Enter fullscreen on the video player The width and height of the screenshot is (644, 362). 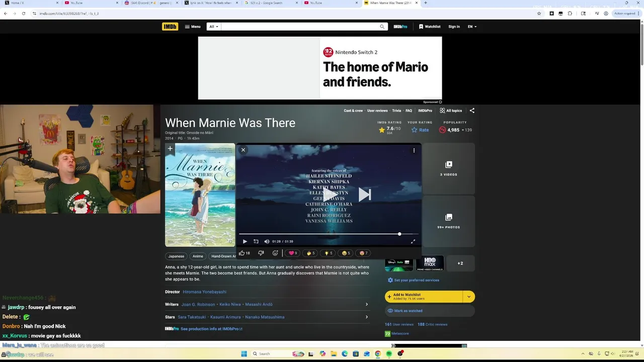point(413,241)
